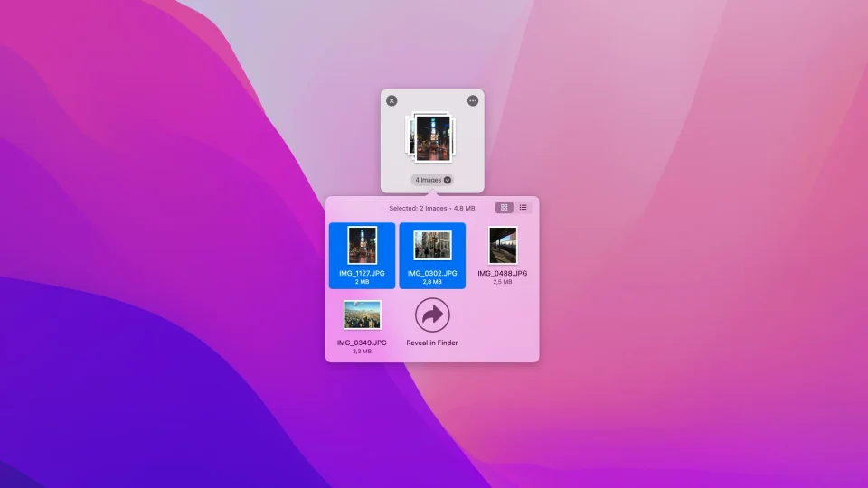Click the 3,3 MB file size label
Screen dimensions: 868x488
(x=362, y=352)
